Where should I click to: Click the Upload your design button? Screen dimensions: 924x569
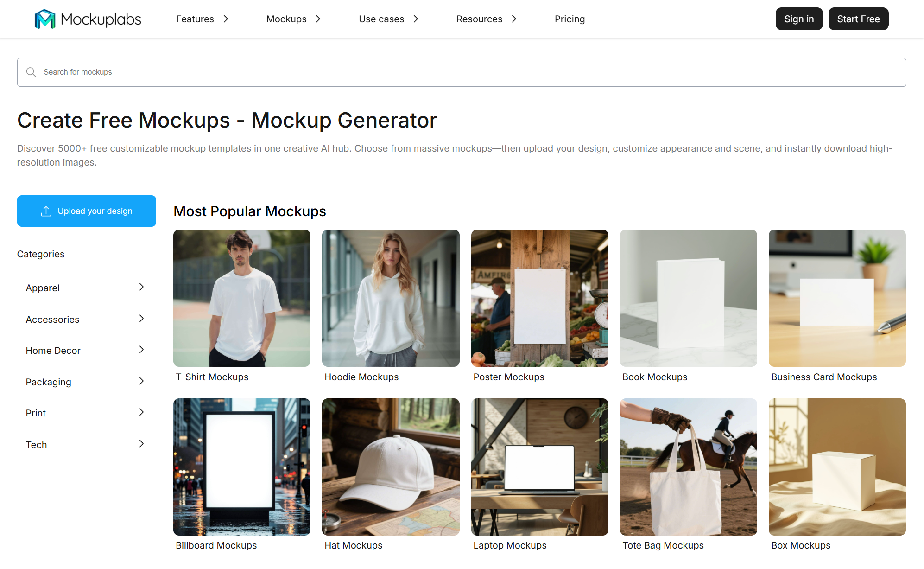click(x=87, y=211)
